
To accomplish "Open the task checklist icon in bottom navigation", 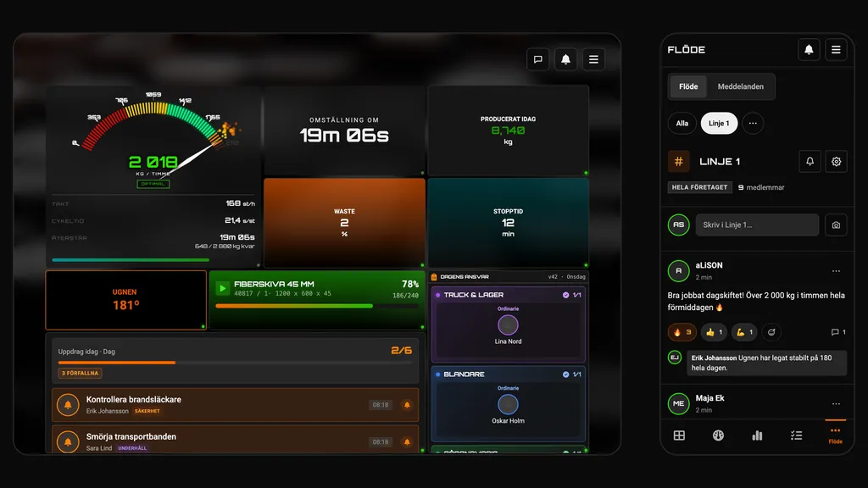I will (797, 435).
